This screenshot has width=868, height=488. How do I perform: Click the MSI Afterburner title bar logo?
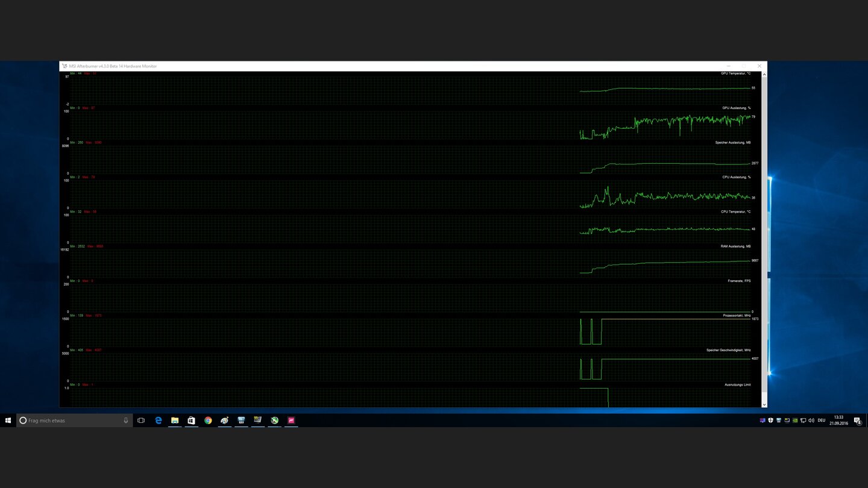pyautogui.click(x=64, y=66)
